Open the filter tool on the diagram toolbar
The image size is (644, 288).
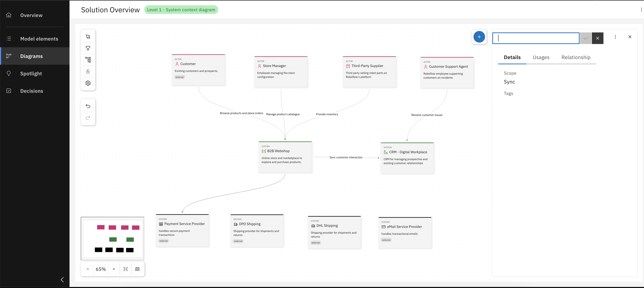pos(88,48)
